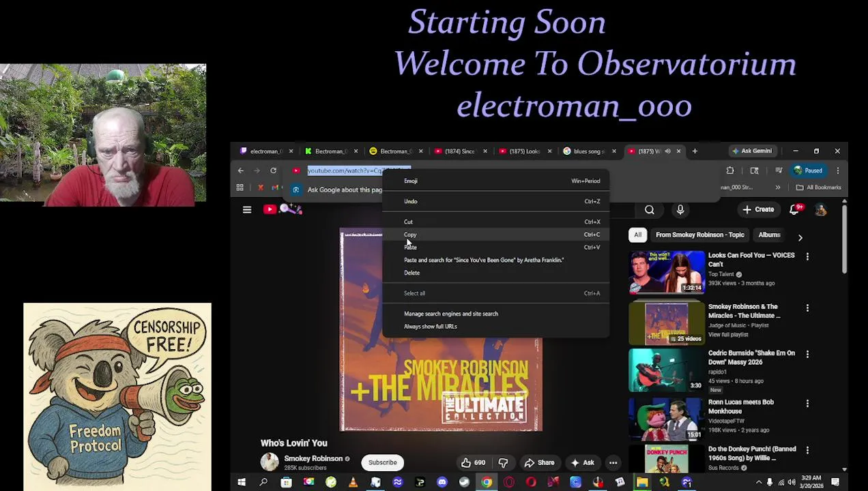Mute the playing tab via speaker icon
This screenshot has height=491, width=868.
pyautogui.click(x=667, y=151)
